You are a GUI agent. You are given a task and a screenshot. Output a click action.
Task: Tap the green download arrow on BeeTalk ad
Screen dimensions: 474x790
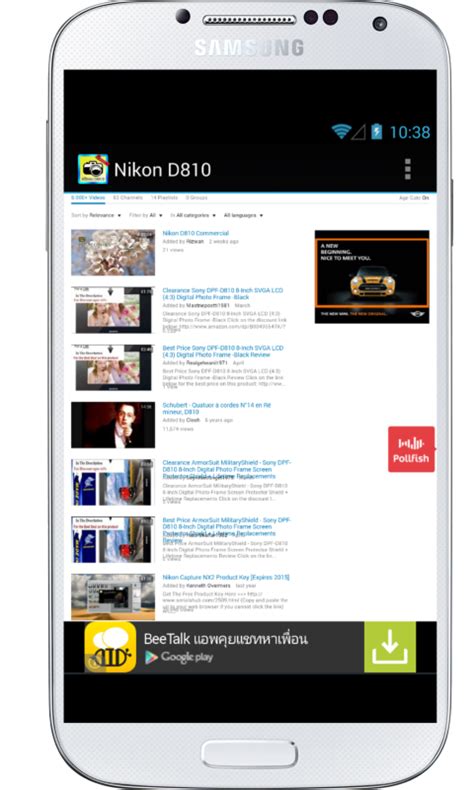(x=390, y=647)
